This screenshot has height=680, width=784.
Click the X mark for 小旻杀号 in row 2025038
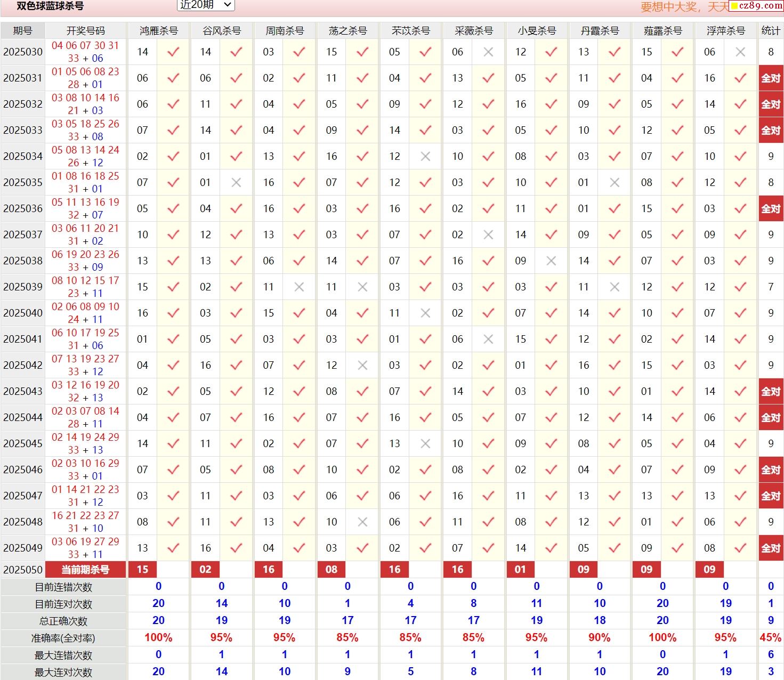[552, 261]
